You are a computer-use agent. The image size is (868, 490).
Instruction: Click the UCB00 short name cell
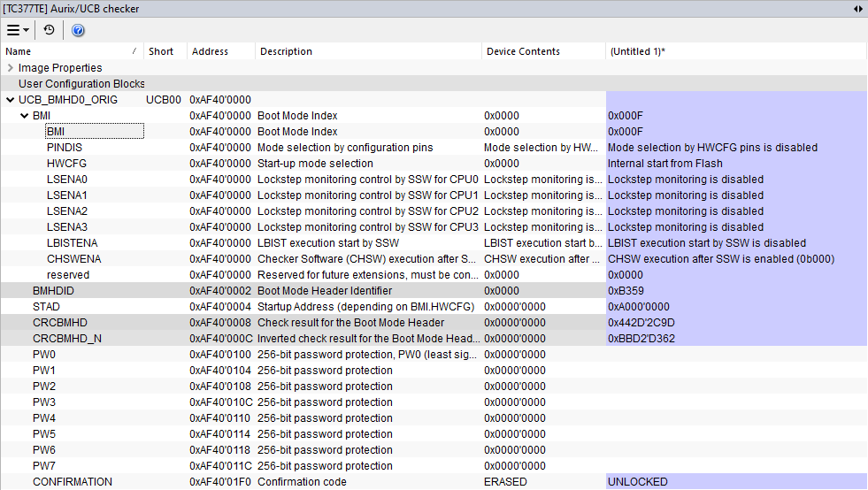coord(164,100)
